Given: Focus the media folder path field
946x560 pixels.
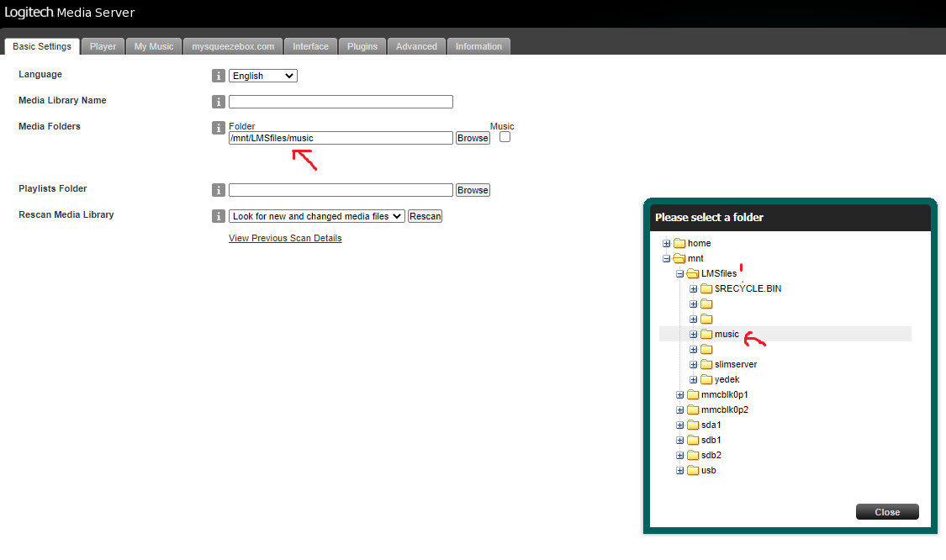Looking at the screenshot, I should [x=341, y=138].
